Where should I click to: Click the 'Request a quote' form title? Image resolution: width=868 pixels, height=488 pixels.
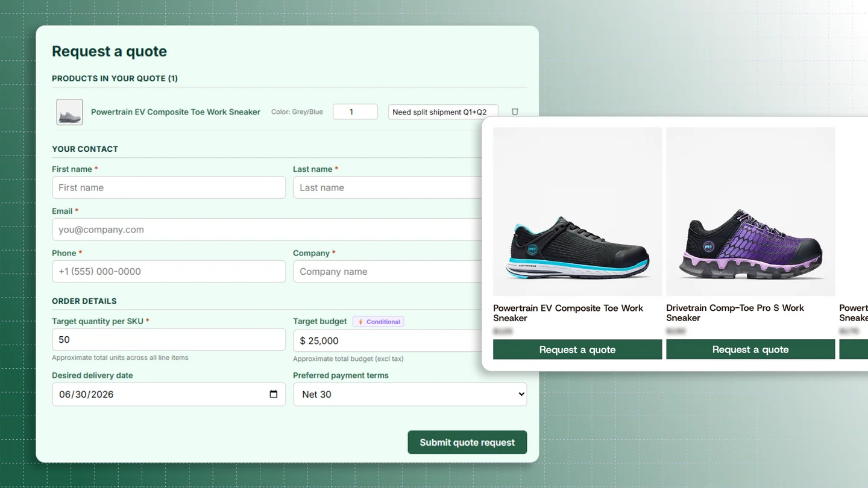(109, 51)
